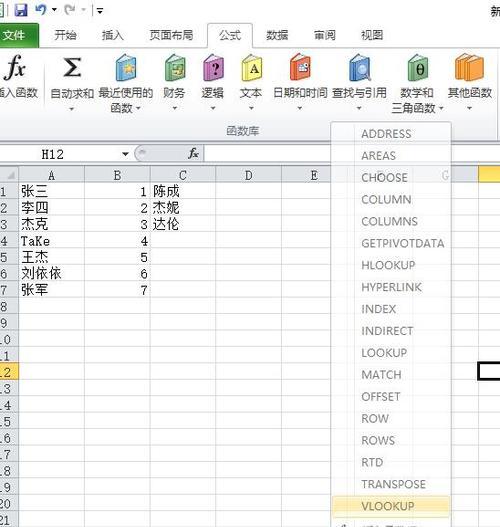Open the green File tab

pos(19,35)
